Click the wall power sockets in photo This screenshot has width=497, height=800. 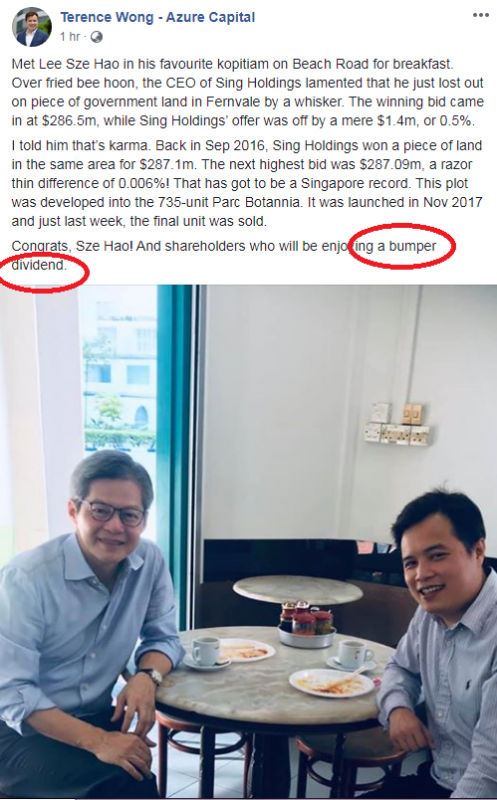[397, 423]
